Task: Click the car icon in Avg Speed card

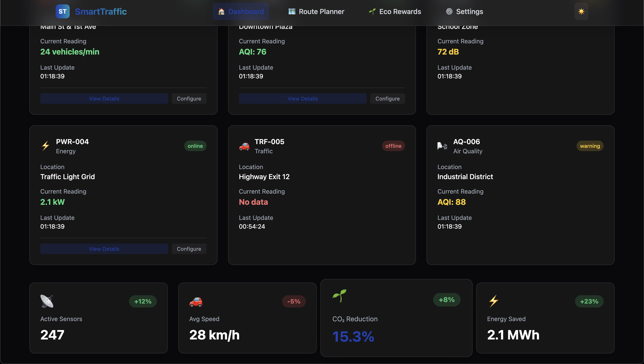Action: 196,302
